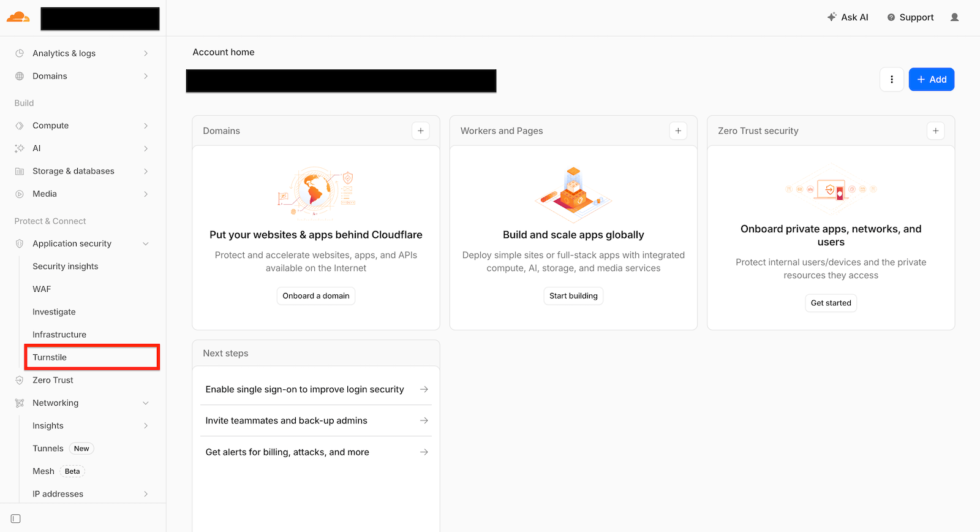The height and width of the screenshot is (532, 980).
Task: Open the user profile icon
Action: point(954,17)
